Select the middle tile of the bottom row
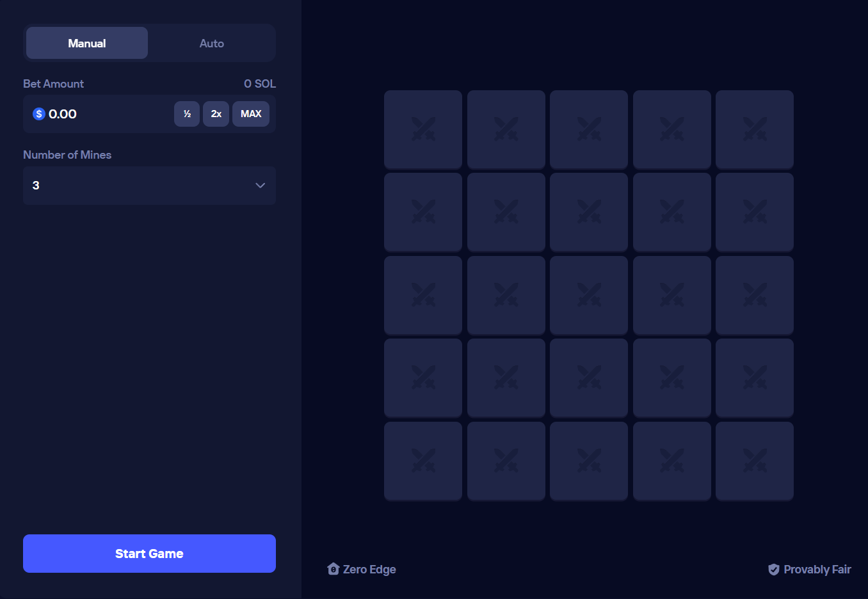The height and width of the screenshot is (599, 868). [x=588, y=461]
